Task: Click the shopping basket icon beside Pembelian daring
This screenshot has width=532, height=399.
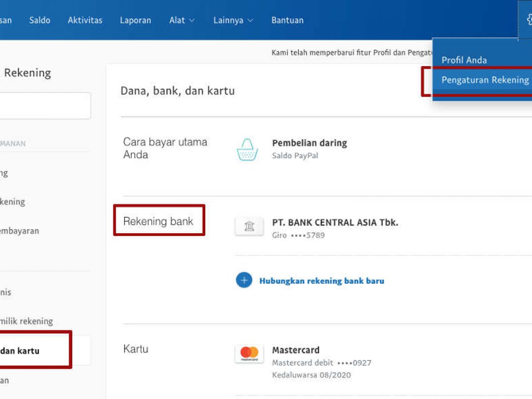Action: click(247, 149)
